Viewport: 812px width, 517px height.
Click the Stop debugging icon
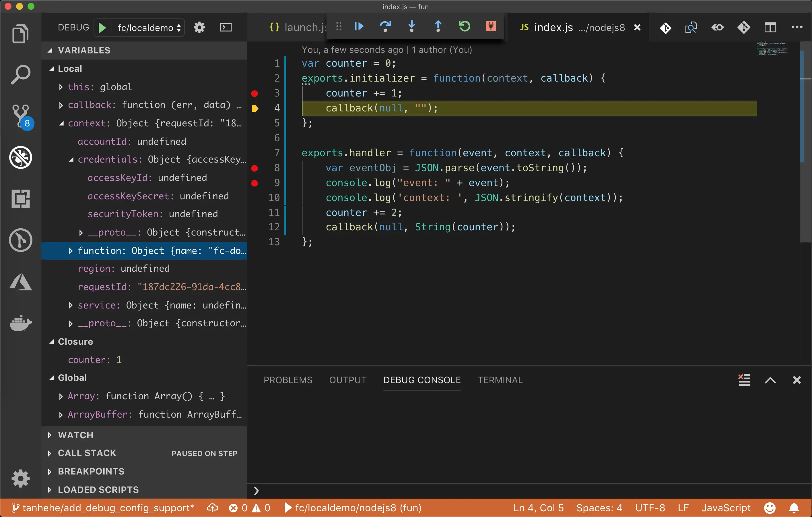pos(491,26)
